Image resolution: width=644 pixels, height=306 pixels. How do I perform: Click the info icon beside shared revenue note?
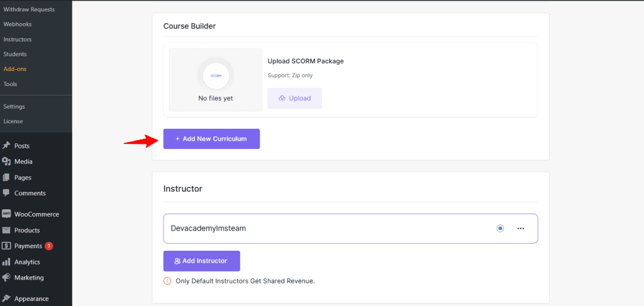pyautogui.click(x=167, y=281)
